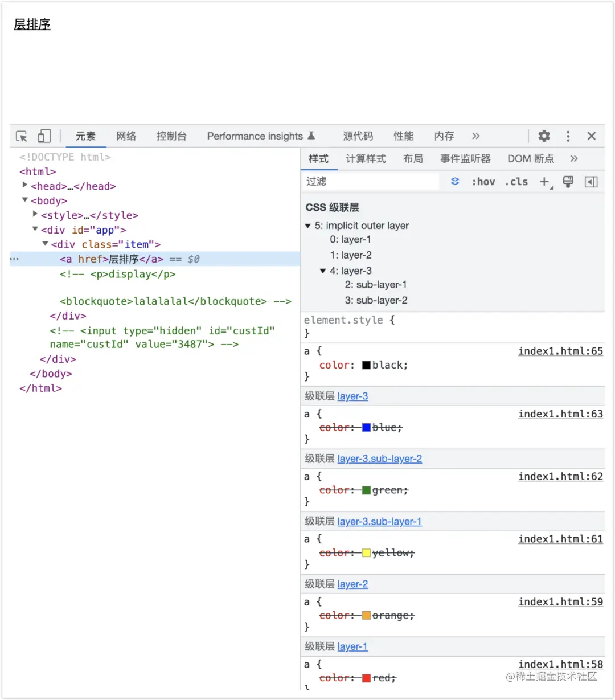Select the 1: layer-2 tree entry
The width and height of the screenshot is (615, 700).
[x=351, y=255]
